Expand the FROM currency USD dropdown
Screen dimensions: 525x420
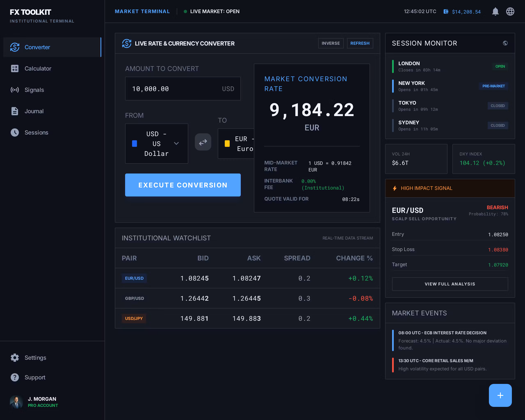click(x=156, y=143)
